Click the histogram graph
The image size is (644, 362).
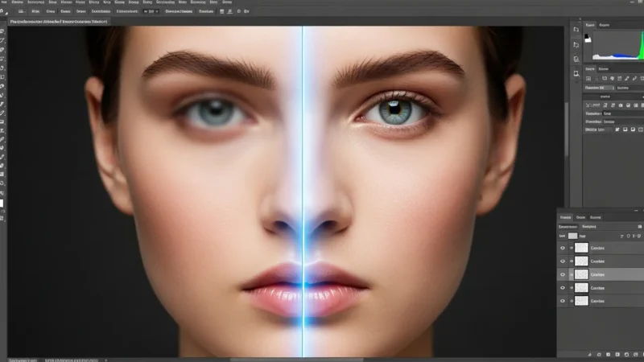[x=618, y=46]
